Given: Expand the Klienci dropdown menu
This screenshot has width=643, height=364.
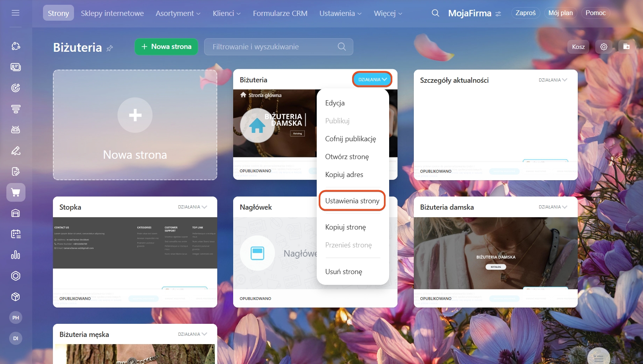Looking at the screenshot, I should (x=226, y=13).
